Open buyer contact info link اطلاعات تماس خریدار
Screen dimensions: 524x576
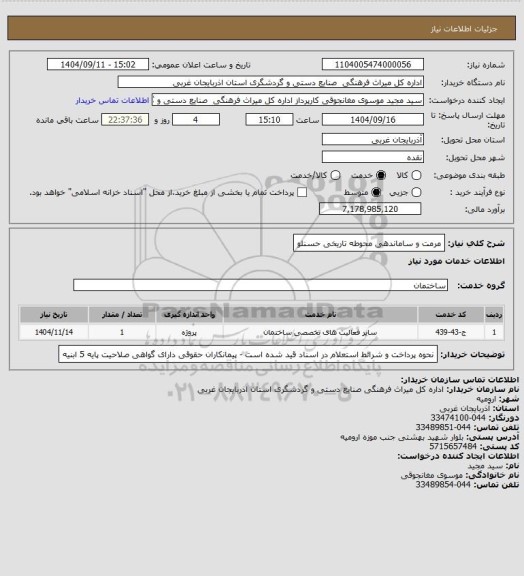pyautogui.click(x=112, y=100)
